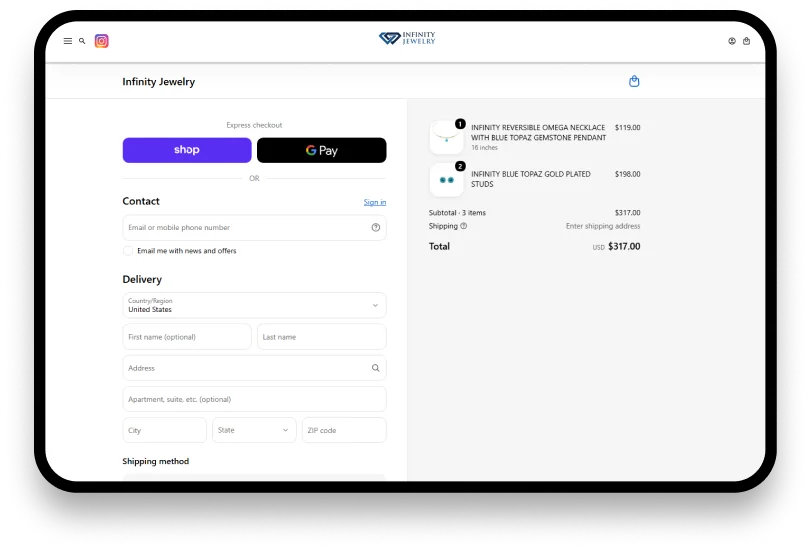Open the State dropdown
This screenshot has height=551, width=811.
(x=254, y=430)
